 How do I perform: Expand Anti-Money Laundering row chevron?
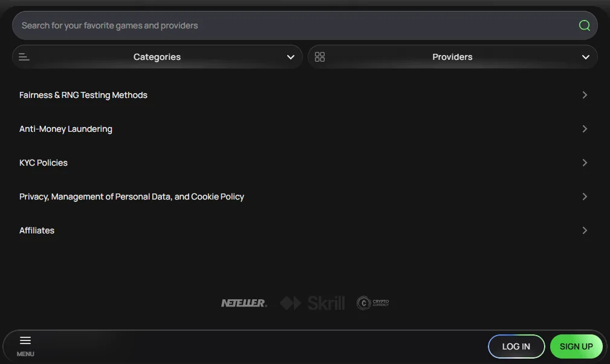pos(585,129)
